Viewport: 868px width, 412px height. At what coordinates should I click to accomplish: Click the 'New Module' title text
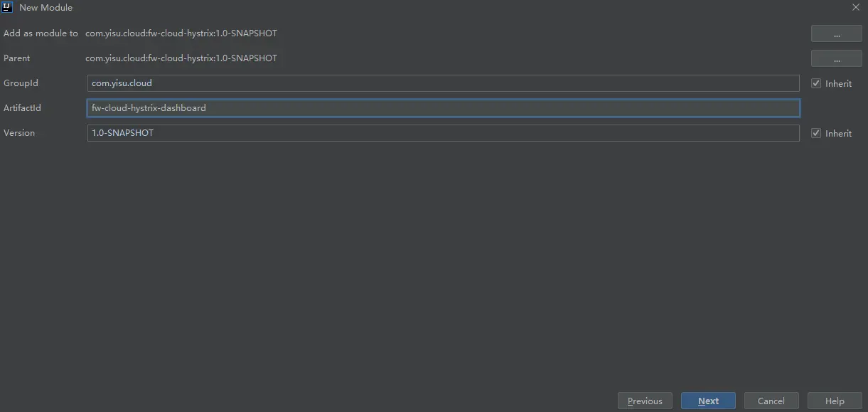45,8
